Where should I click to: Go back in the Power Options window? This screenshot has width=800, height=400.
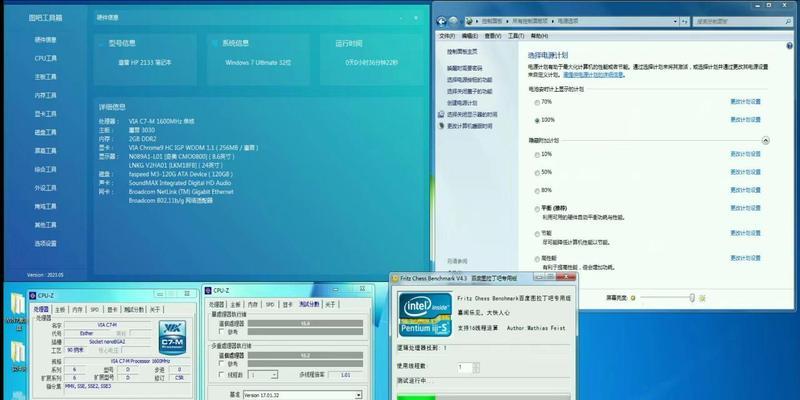[442, 21]
